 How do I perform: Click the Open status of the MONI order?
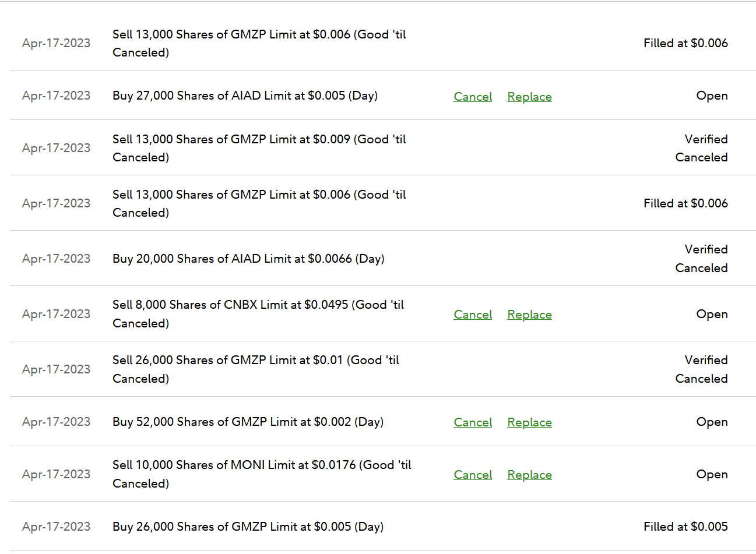pos(712,474)
